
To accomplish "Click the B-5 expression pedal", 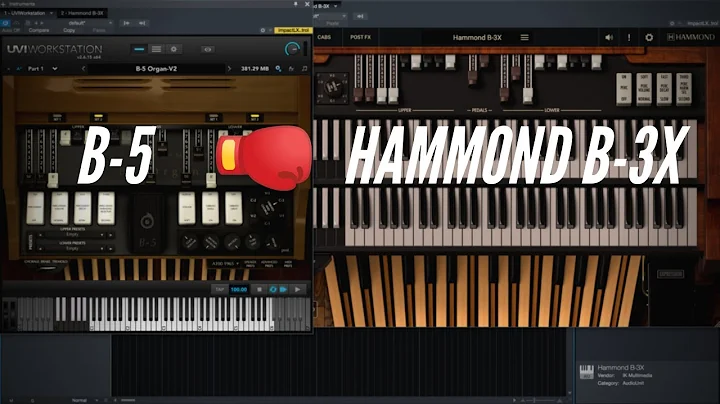I will pyautogui.click(x=147, y=223).
